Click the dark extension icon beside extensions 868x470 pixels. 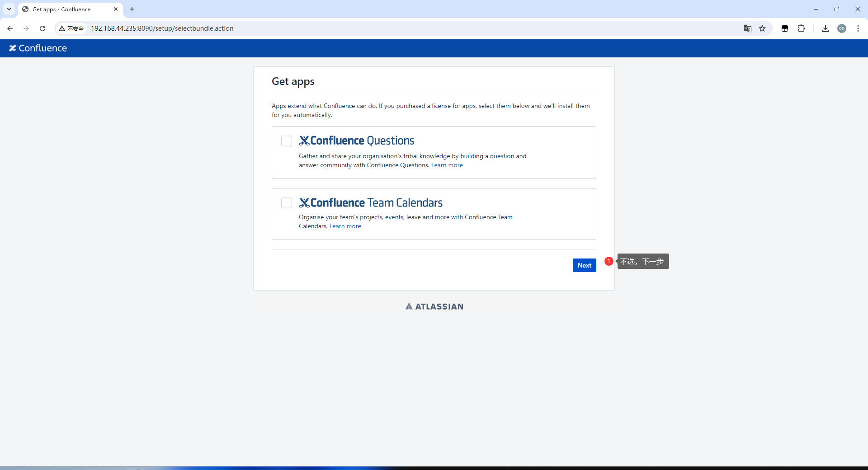[785, 28]
